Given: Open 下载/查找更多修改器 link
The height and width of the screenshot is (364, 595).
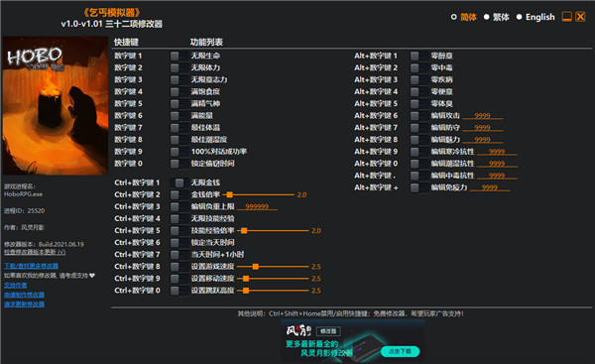Looking at the screenshot, I should (x=31, y=266).
